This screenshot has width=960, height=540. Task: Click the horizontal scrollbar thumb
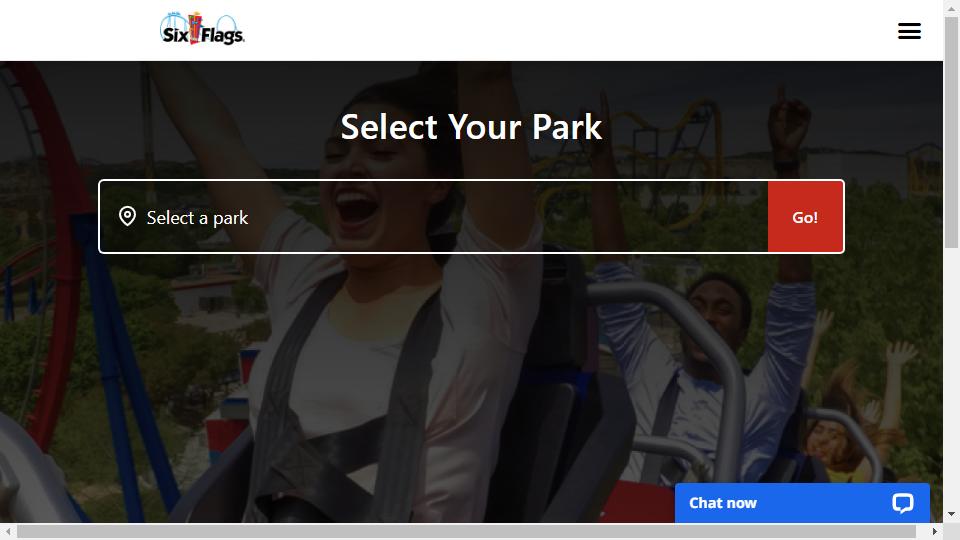click(466, 531)
